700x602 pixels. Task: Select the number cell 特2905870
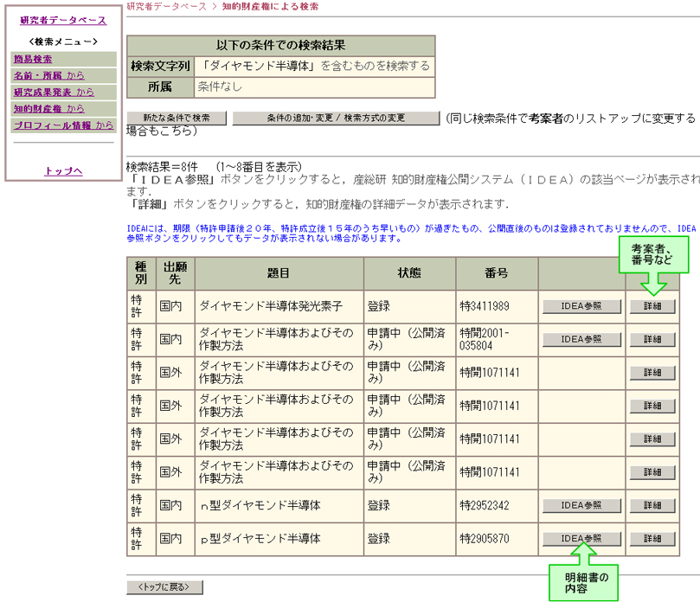497,539
